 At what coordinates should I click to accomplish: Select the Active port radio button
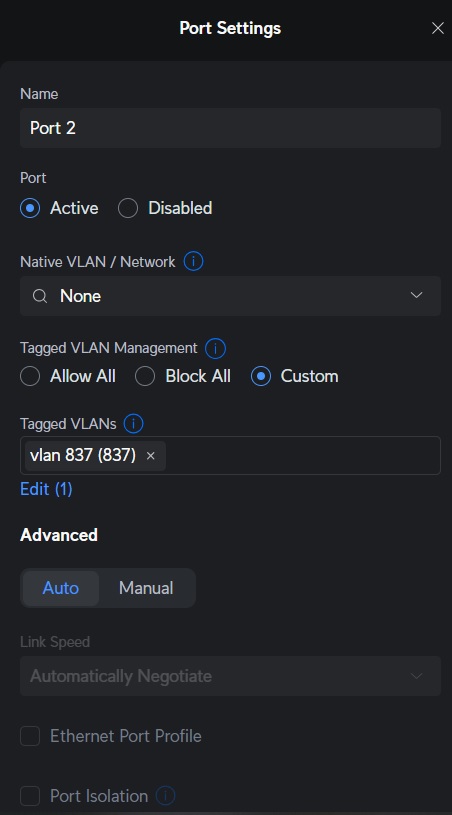[30, 208]
